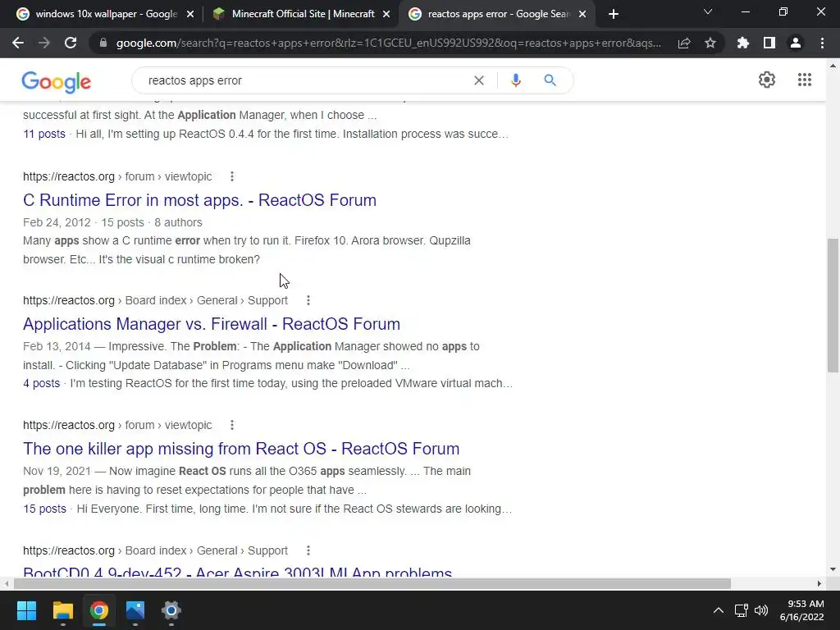Viewport: 840px width, 630px height.
Task: Click the scroll left arrow
Action: 6,583
